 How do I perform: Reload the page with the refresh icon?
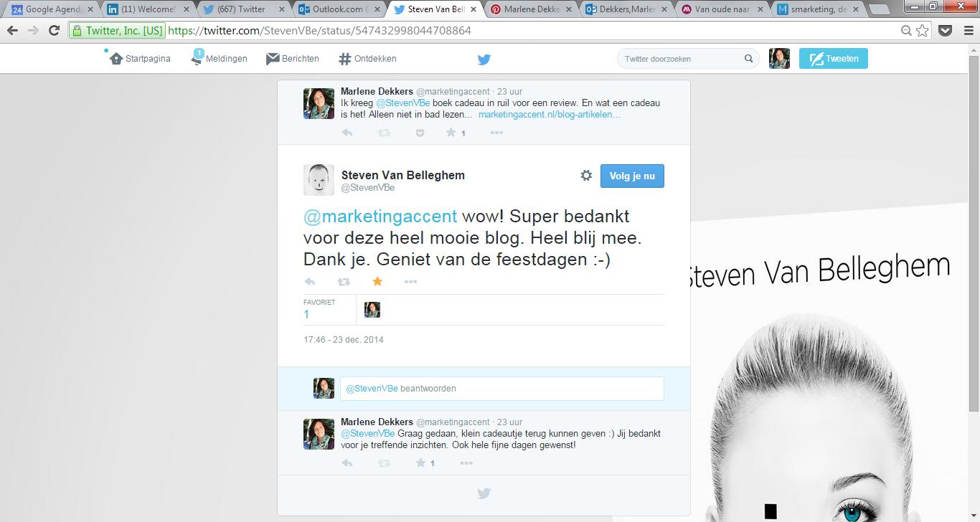click(54, 31)
